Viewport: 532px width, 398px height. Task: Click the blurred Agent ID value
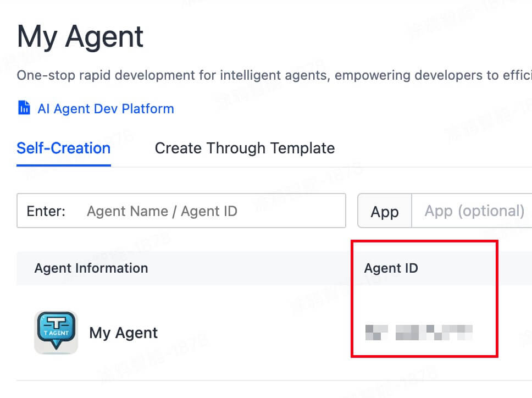(x=419, y=332)
